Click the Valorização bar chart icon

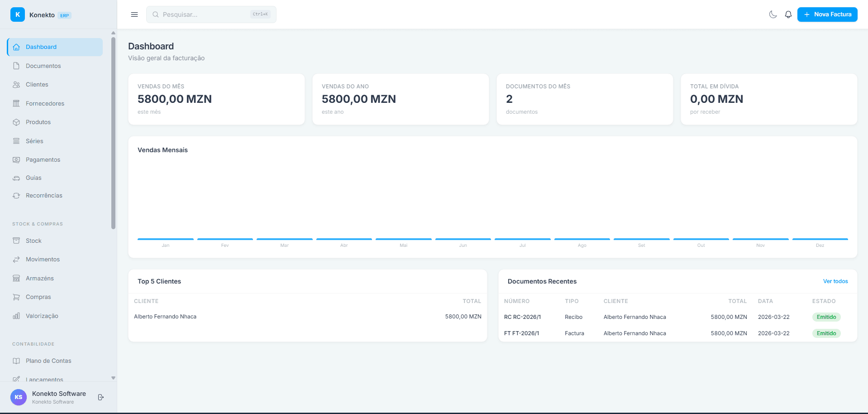pyautogui.click(x=16, y=316)
